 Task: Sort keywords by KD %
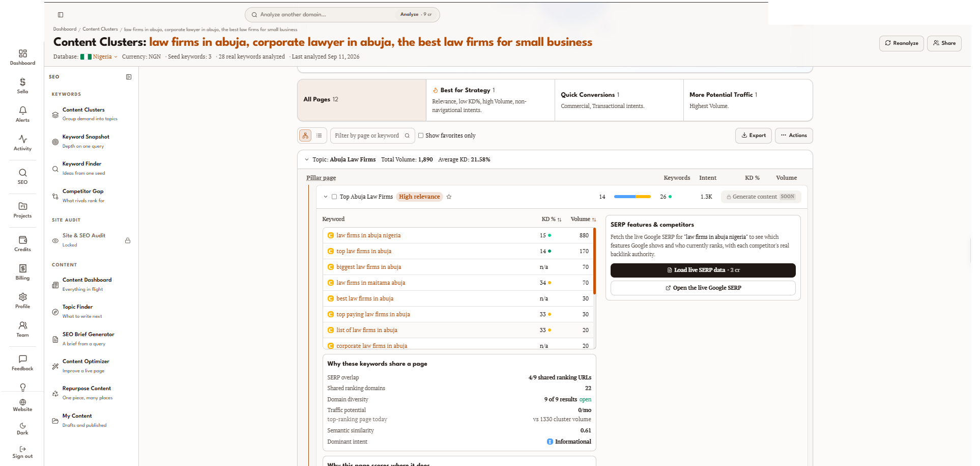(x=552, y=219)
